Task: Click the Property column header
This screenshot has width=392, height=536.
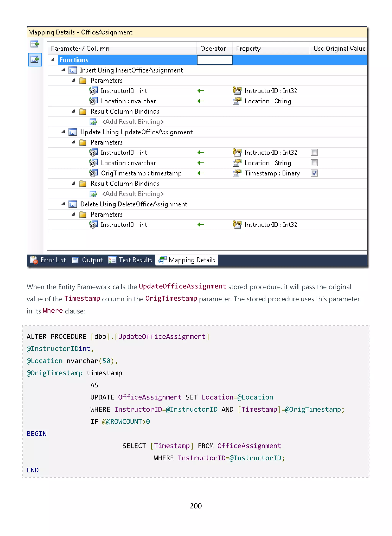Action: (x=271, y=49)
